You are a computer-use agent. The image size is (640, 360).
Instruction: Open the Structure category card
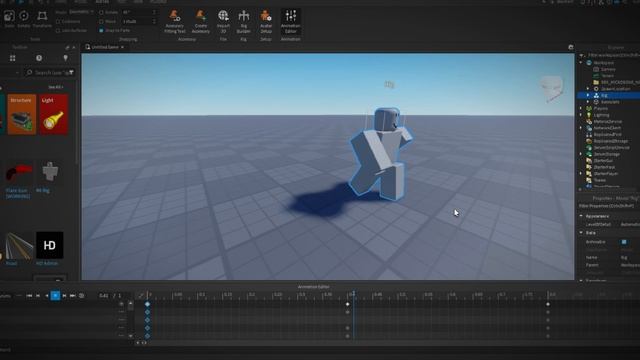click(22, 115)
